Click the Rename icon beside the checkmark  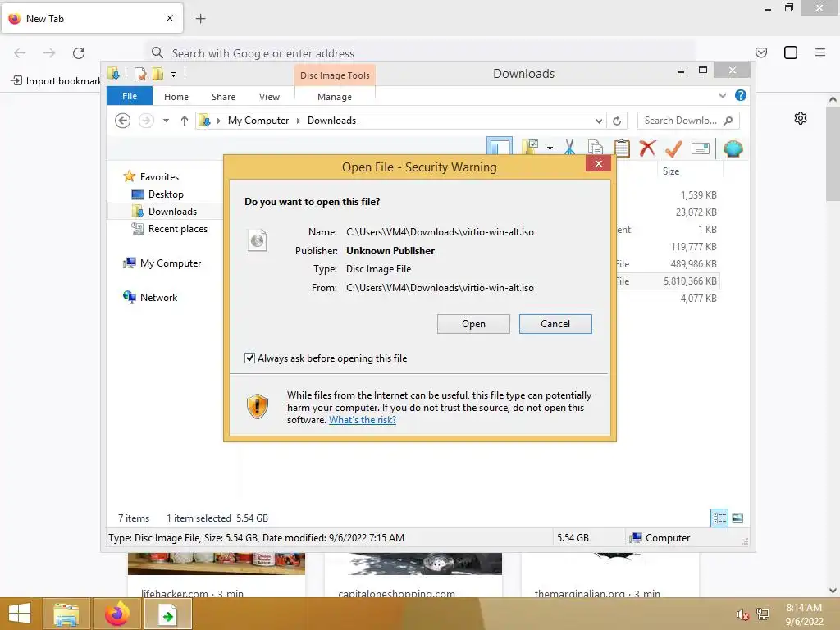pyautogui.click(x=701, y=148)
